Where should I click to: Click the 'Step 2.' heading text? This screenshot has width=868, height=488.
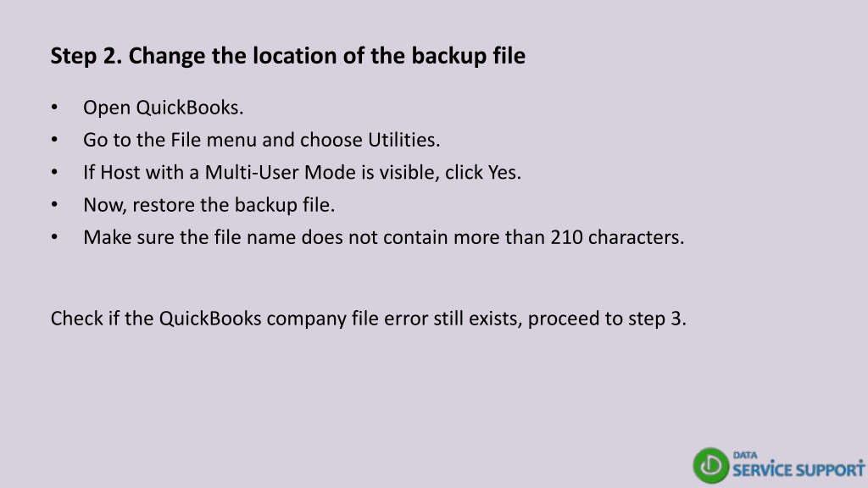point(86,56)
